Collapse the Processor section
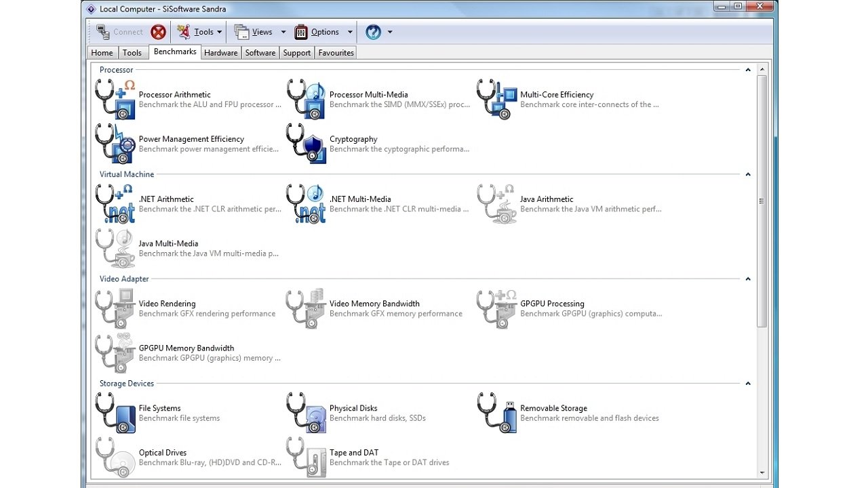 748,70
